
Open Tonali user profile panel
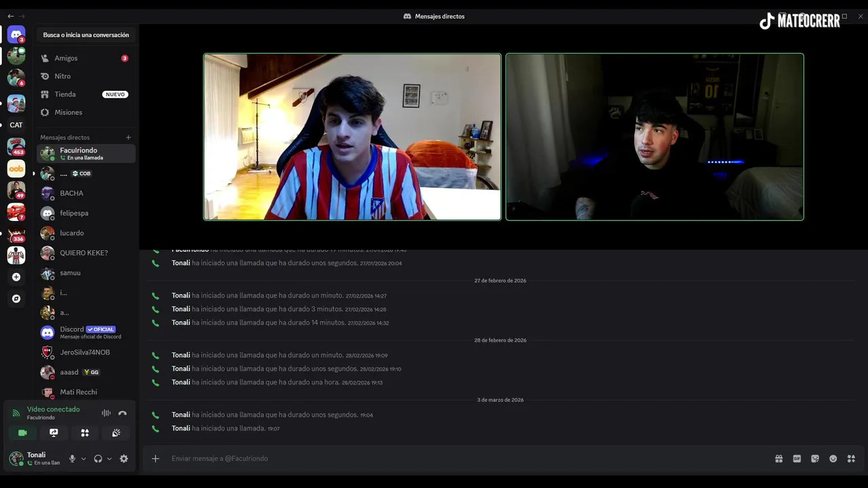click(x=37, y=458)
